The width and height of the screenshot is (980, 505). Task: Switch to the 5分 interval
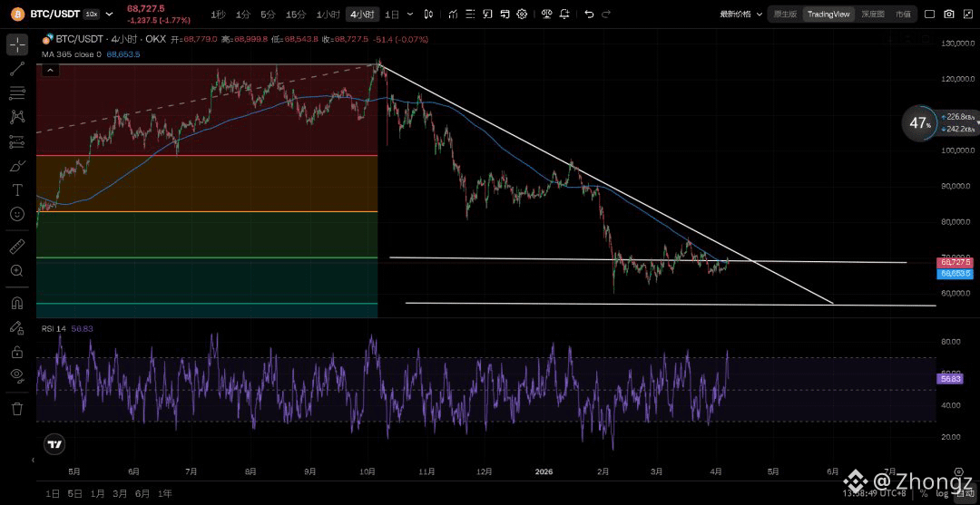tap(268, 14)
